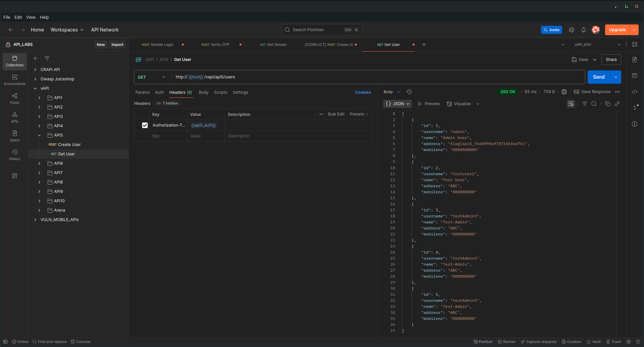The width and height of the screenshot is (644, 347).
Task: Show the 7 hidden headers
Action: 167,103
